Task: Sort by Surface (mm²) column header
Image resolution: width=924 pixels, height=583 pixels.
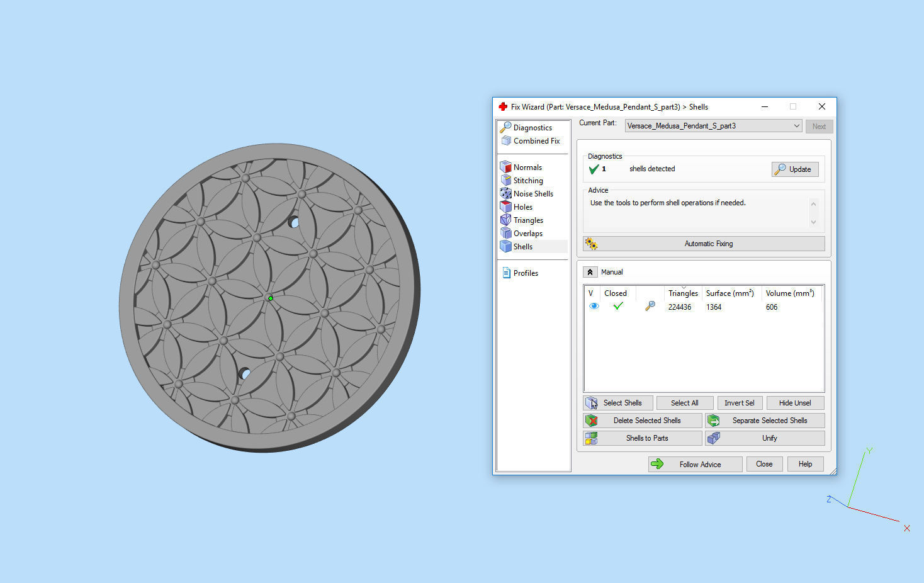Action: 730,293
